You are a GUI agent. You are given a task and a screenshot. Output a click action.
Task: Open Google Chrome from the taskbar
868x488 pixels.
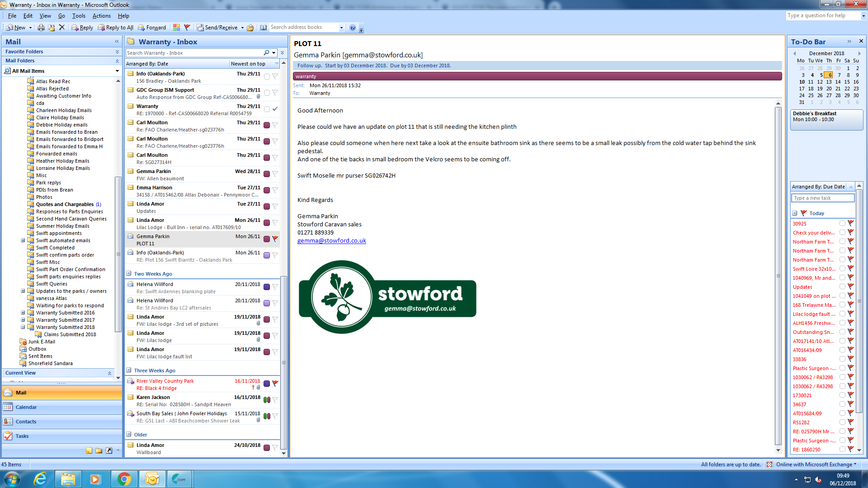(124, 479)
